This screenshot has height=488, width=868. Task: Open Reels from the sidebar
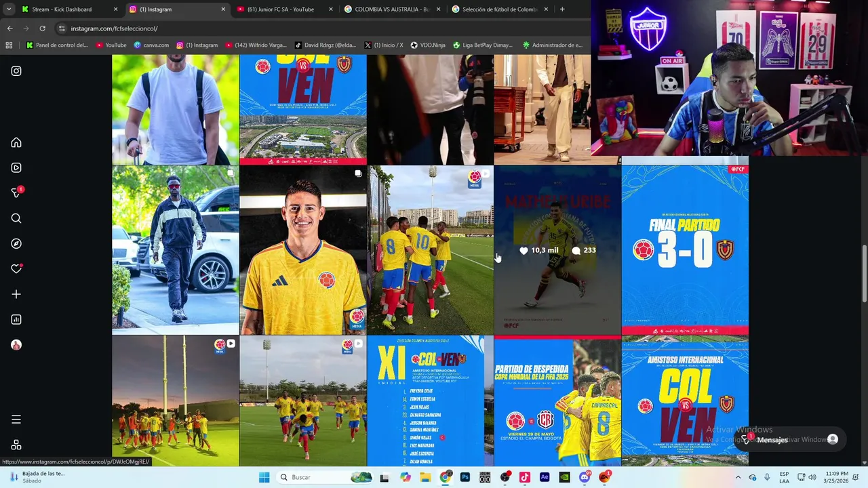(x=16, y=168)
